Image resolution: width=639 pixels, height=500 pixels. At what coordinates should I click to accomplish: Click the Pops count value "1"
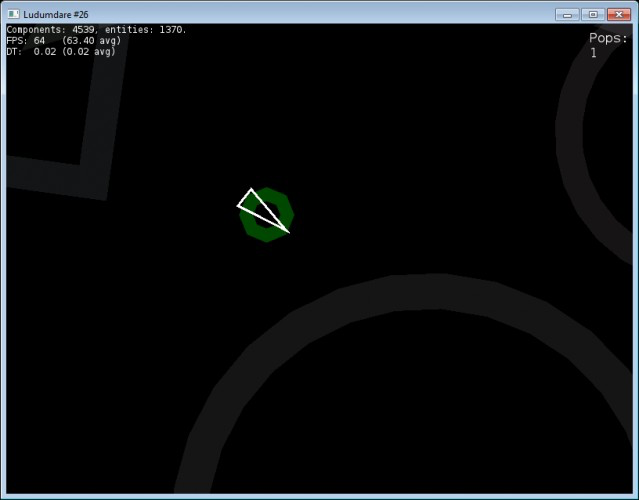593,53
